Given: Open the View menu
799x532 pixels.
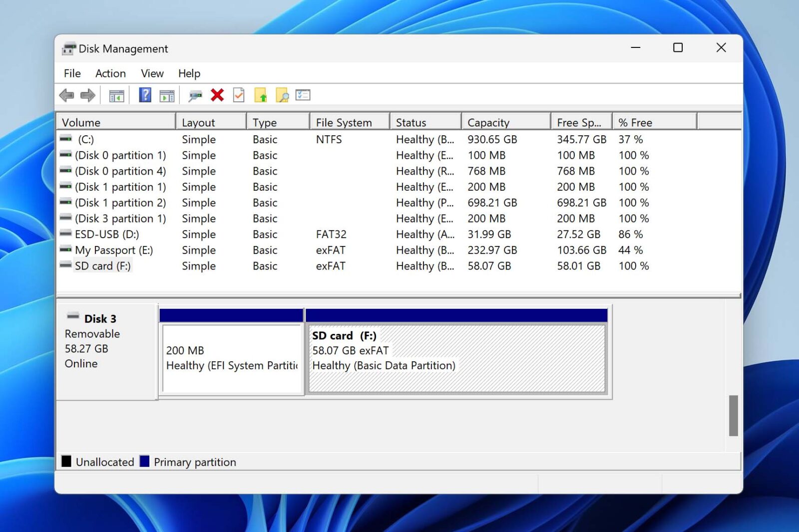Looking at the screenshot, I should (152, 73).
